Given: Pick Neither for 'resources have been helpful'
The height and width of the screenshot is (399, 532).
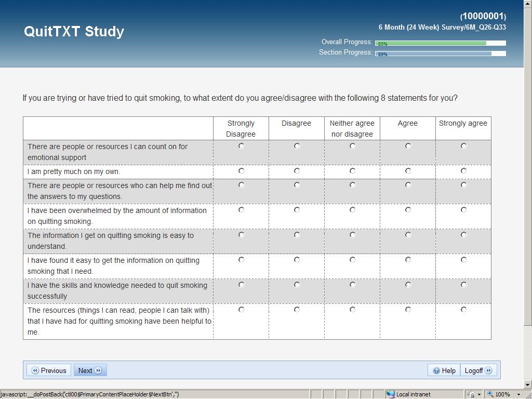Looking at the screenshot, I should coord(353,310).
